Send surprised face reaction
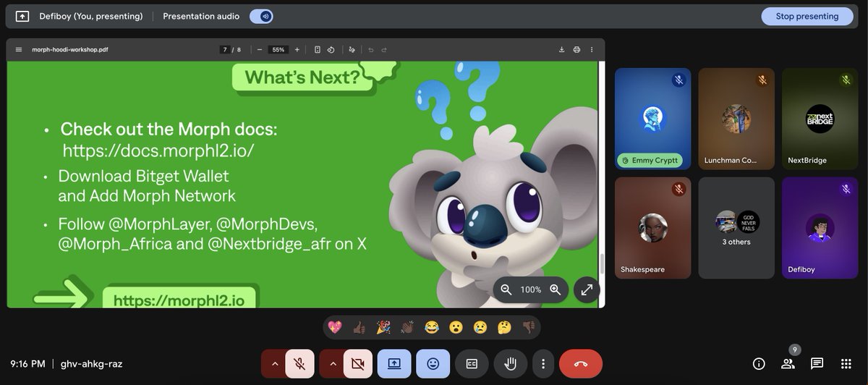The image size is (868, 385). click(x=456, y=327)
